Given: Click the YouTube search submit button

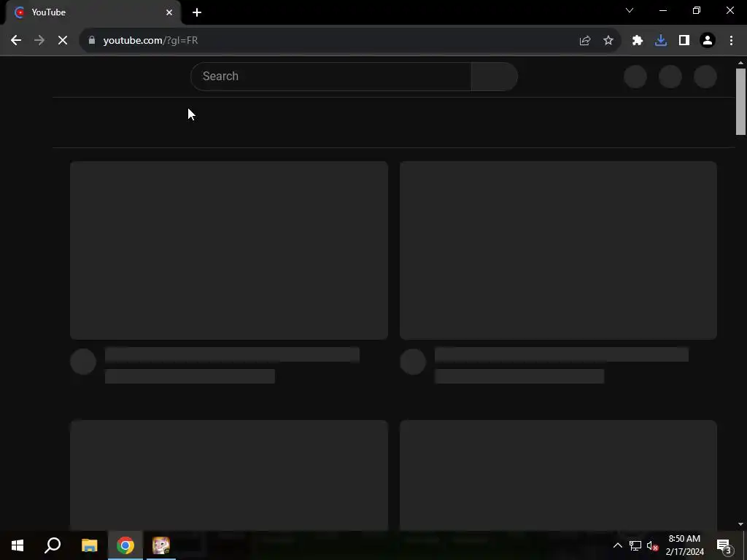Looking at the screenshot, I should click(495, 76).
